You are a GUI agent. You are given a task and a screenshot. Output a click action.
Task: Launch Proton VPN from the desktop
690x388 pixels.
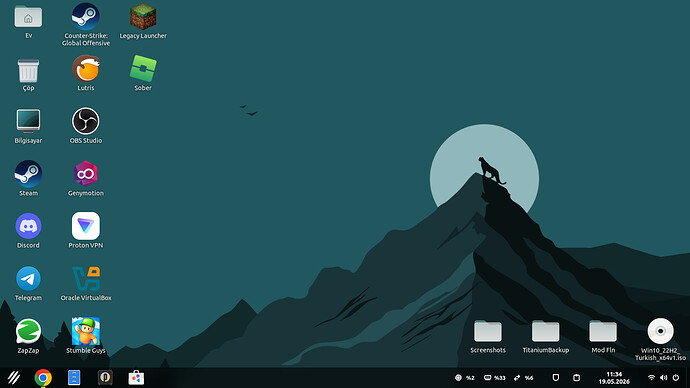tap(85, 226)
